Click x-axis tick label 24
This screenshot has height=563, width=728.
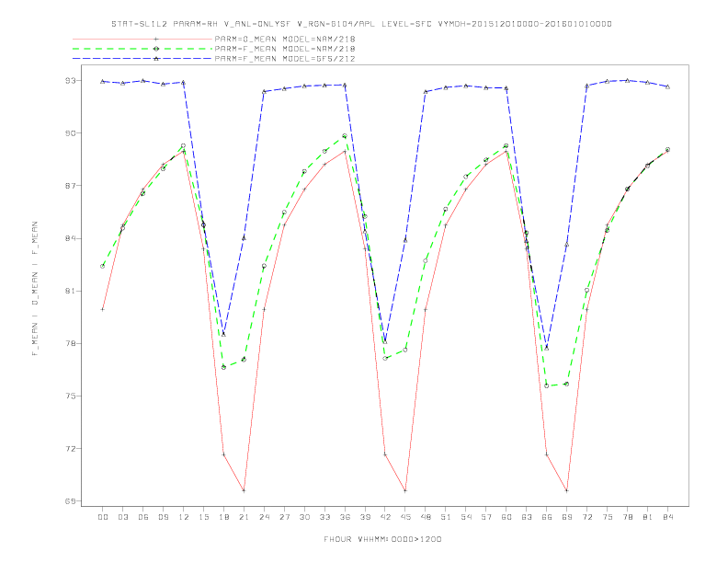tap(264, 517)
